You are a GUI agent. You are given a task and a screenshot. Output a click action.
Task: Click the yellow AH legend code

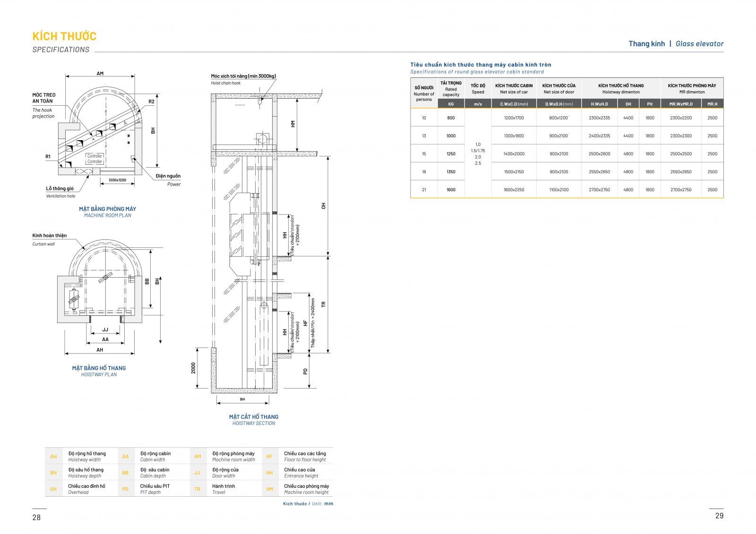click(x=53, y=457)
